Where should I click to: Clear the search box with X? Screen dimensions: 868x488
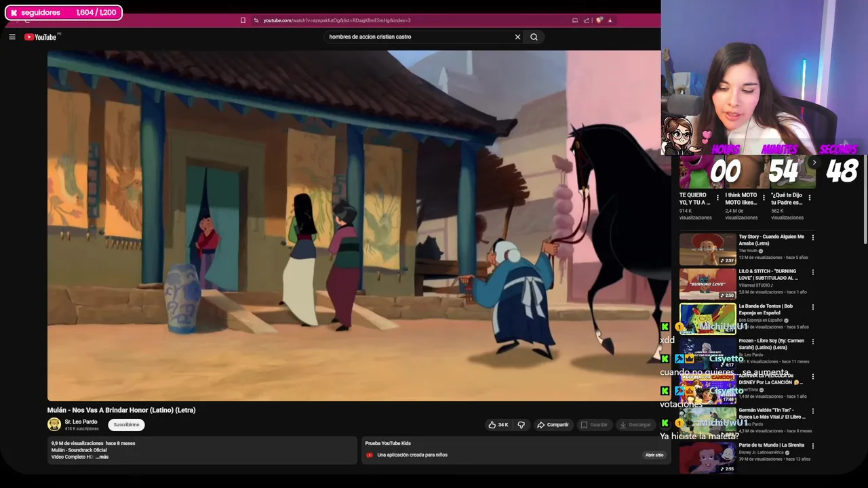[x=517, y=37]
